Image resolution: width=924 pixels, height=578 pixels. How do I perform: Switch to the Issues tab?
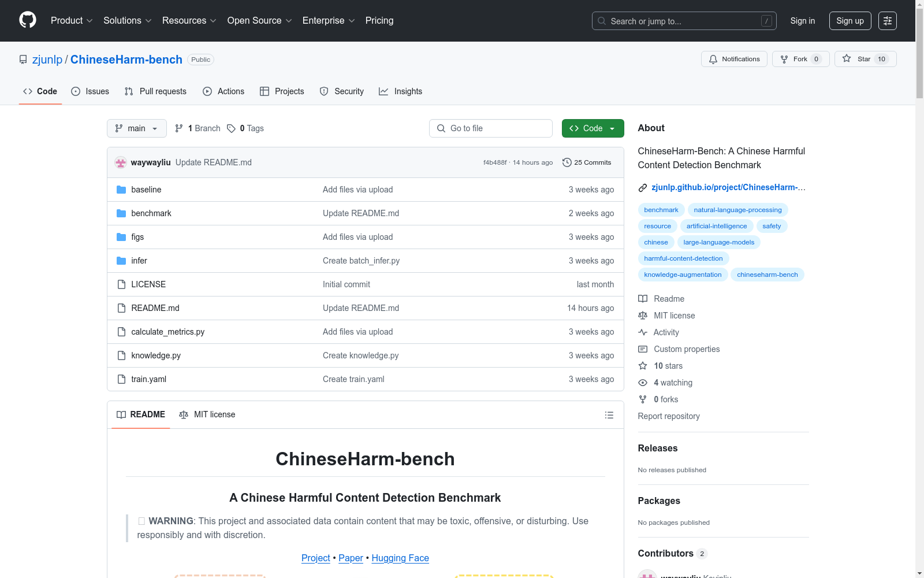pyautogui.click(x=90, y=91)
